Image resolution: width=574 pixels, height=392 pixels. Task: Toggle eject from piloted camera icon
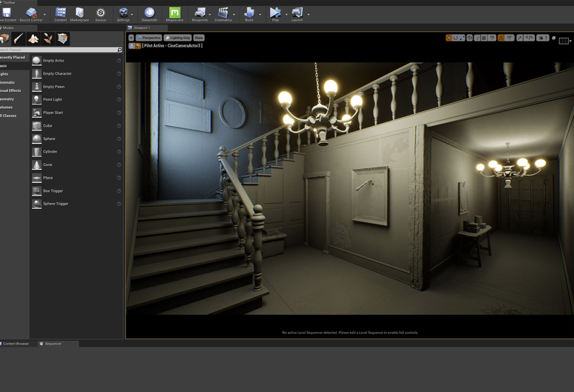click(131, 46)
